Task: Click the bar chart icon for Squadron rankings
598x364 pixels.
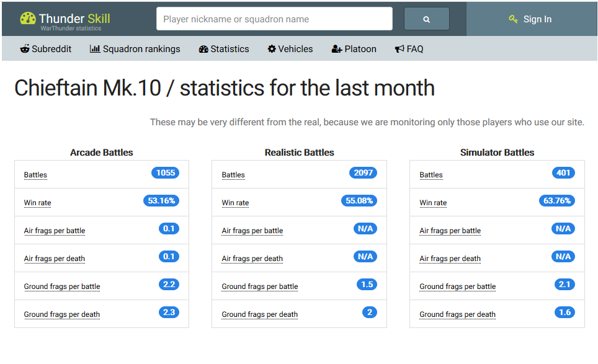Action: [95, 49]
